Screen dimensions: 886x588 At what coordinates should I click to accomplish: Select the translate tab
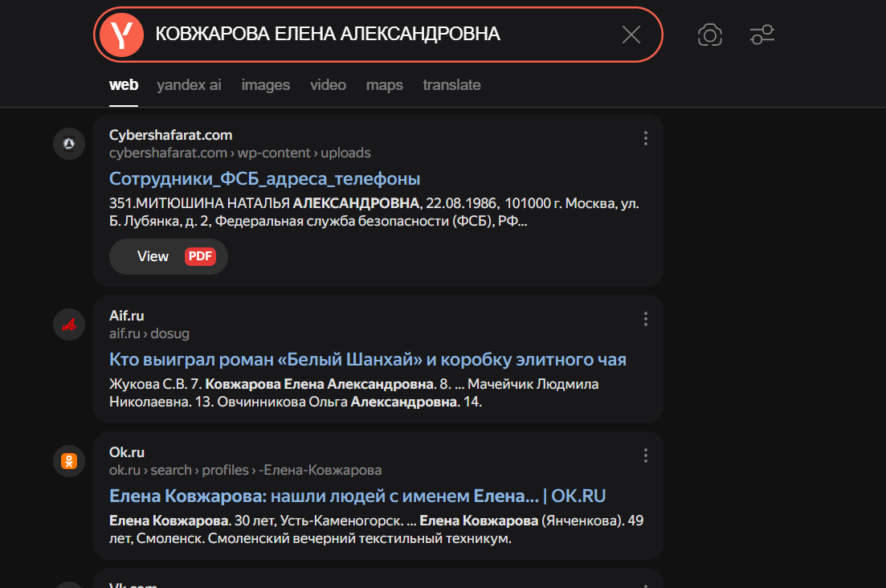point(451,85)
